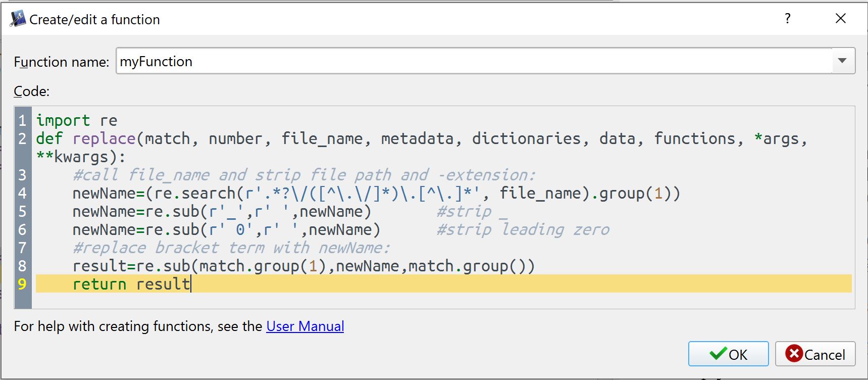Click the 'replace' function name in code
Screen dimensions: 868x380
click(x=104, y=139)
